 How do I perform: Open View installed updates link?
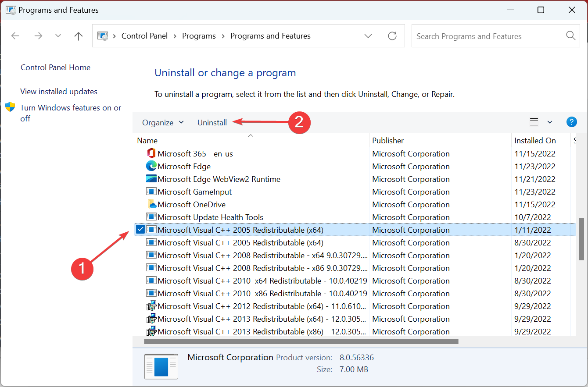pos(59,92)
